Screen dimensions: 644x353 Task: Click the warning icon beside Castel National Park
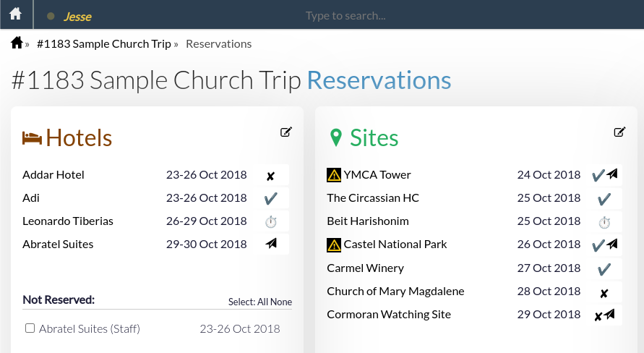point(334,245)
